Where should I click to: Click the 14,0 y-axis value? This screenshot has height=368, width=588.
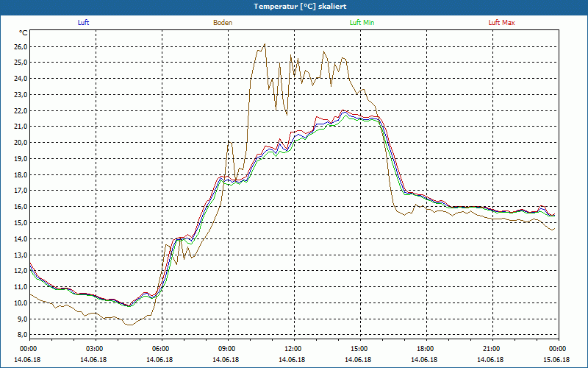click(x=21, y=239)
